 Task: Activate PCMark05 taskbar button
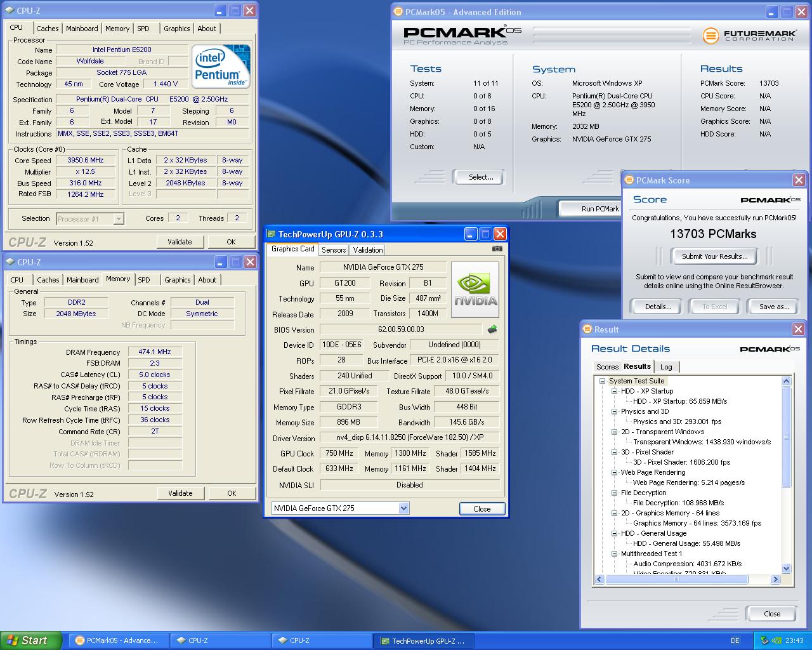(119, 640)
